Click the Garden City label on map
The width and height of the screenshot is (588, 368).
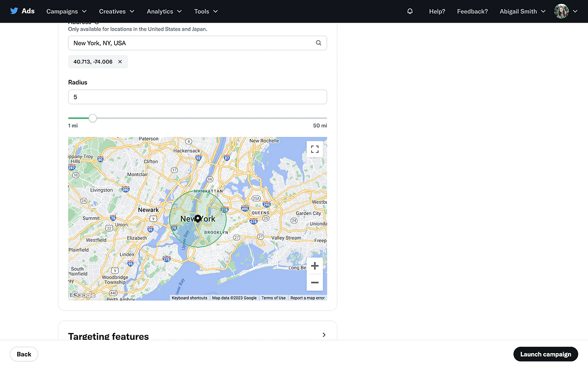[x=308, y=213]
